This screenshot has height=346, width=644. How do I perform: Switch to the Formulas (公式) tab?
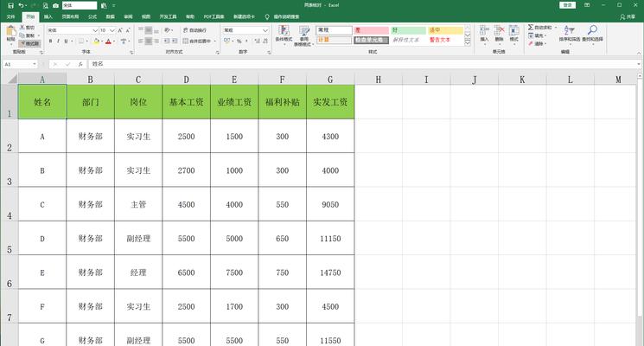coord(92,16)
